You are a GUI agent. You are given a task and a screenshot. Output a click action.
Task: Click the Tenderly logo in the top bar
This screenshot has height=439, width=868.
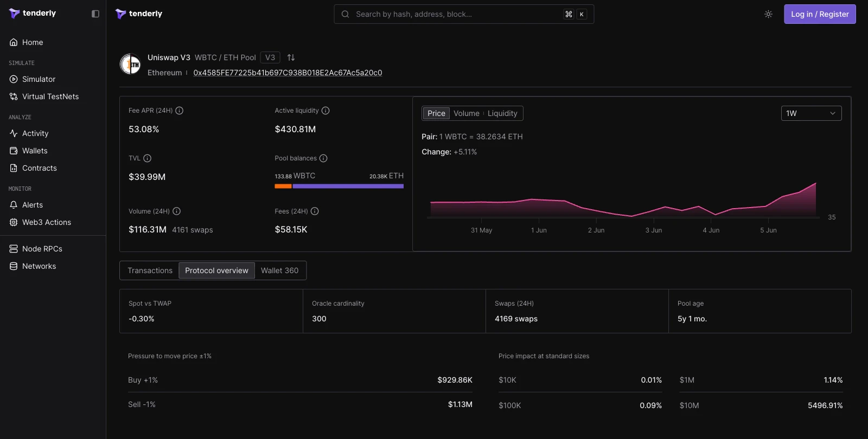pyautogui.click(x=139, y=14)
